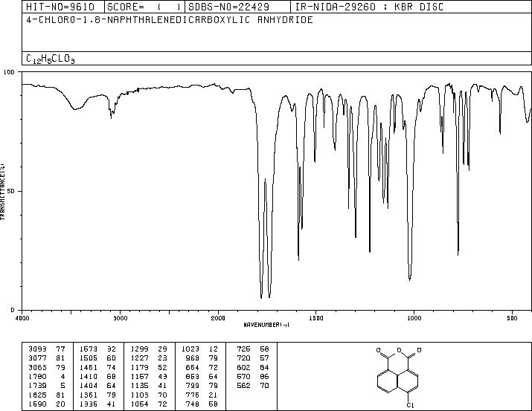Viewport: 532px width, 411px height.
Task: Click peak table entry 602
Action: tap(243, 367)
